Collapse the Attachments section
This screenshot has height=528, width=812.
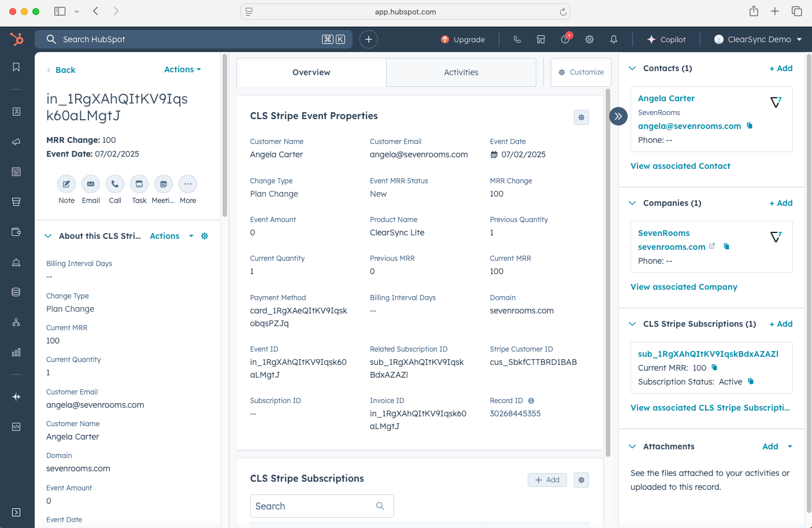[632, 446]
